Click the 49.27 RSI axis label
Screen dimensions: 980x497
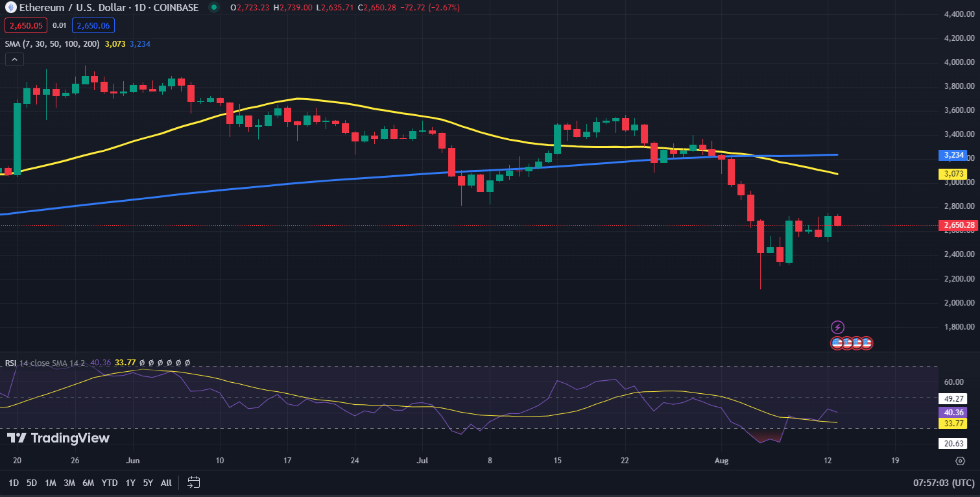tap(952, 398)
